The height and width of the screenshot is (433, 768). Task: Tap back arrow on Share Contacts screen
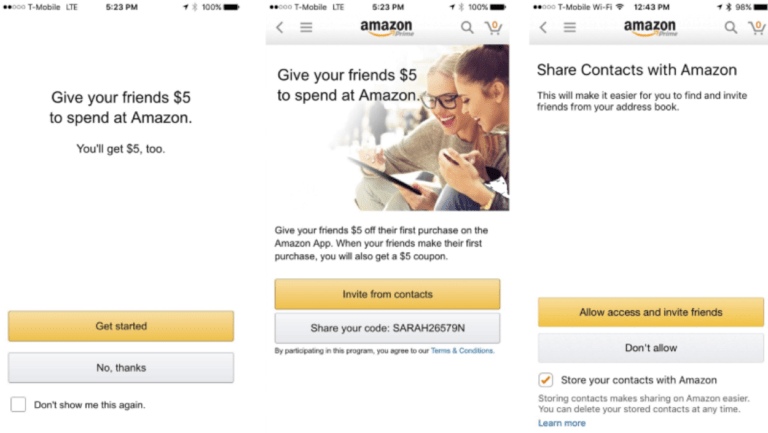tap(543, 28)
